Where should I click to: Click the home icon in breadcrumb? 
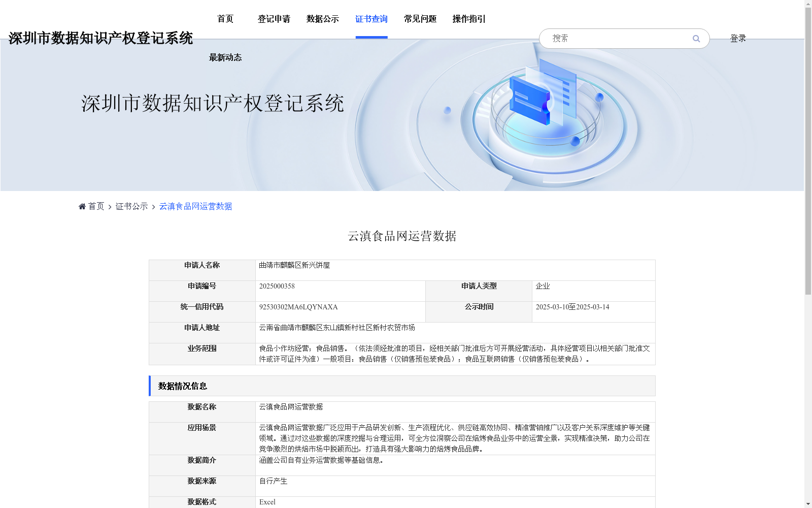82,206
